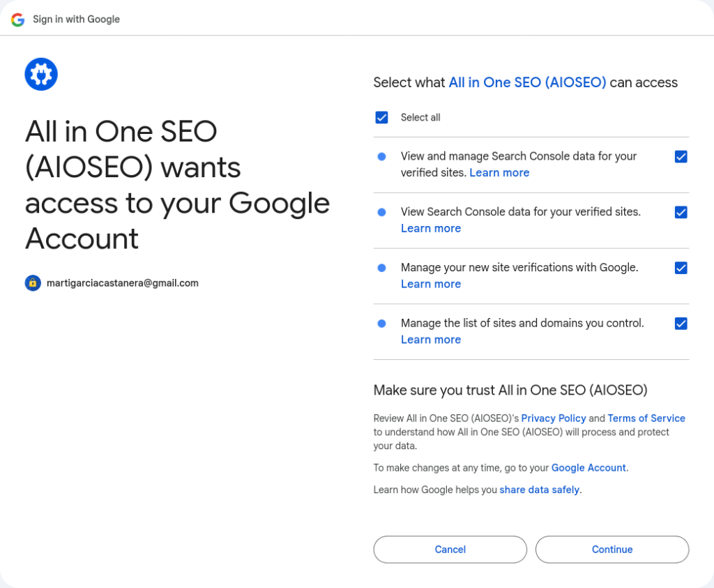Toggle the Select all checkbox
This screenshot has width=714, height=588.
click(x=381, y=117)
